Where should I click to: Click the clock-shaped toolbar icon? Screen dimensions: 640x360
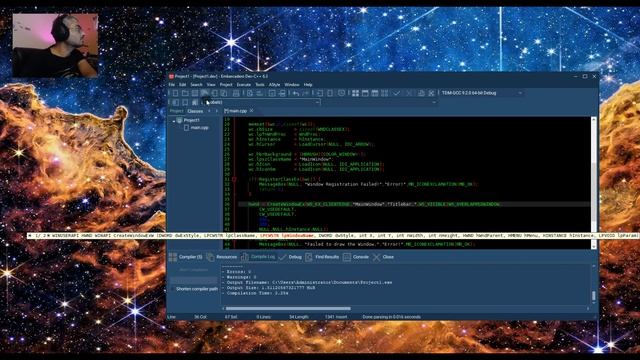(342, 93)
